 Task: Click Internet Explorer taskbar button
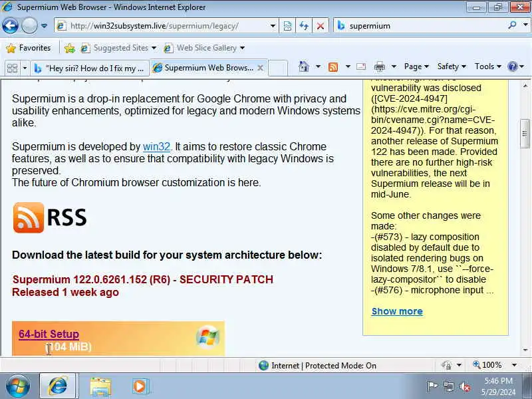(58, 386)
